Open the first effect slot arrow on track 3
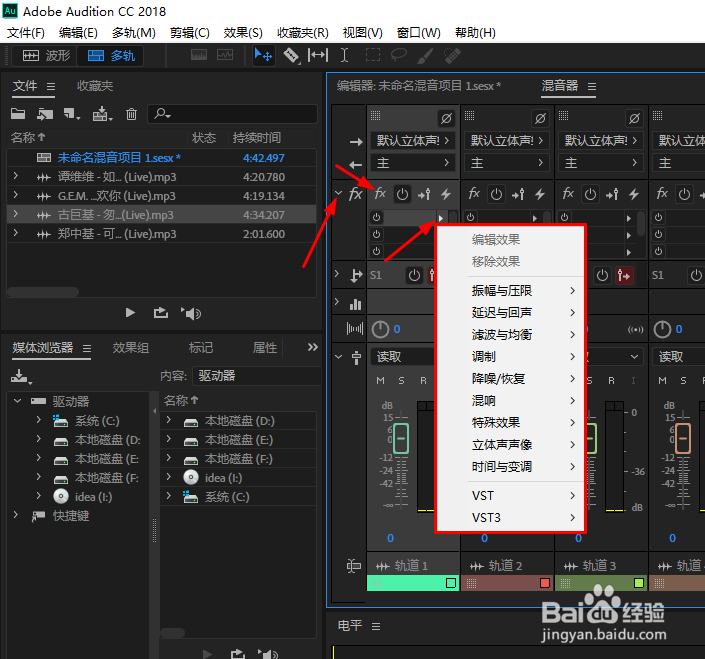 (629, 218)
